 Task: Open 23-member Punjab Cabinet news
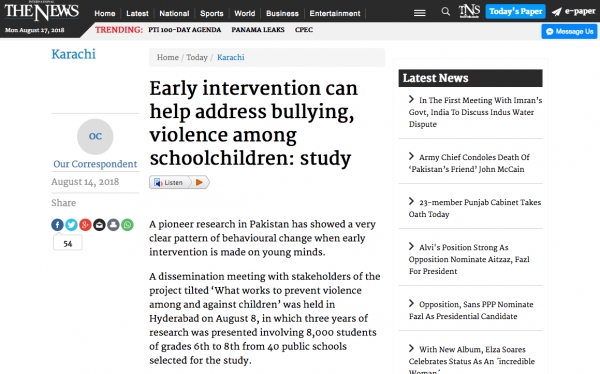click(x=475, y=208)
